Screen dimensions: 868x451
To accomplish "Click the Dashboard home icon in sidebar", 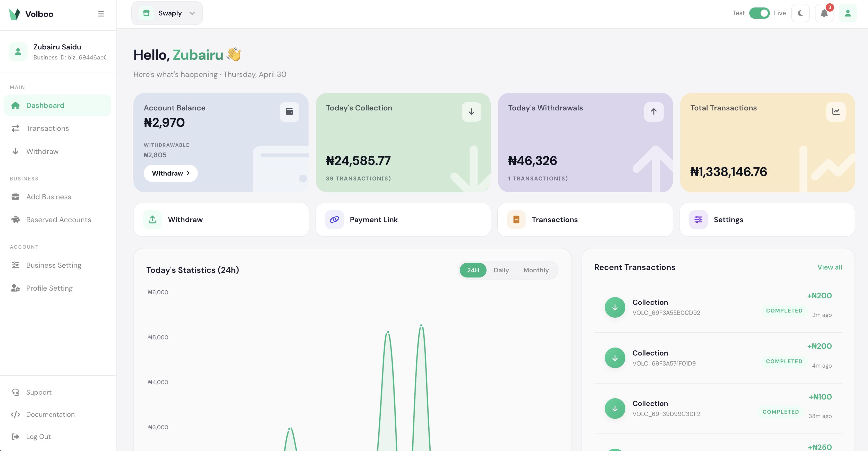I will 15,106.
